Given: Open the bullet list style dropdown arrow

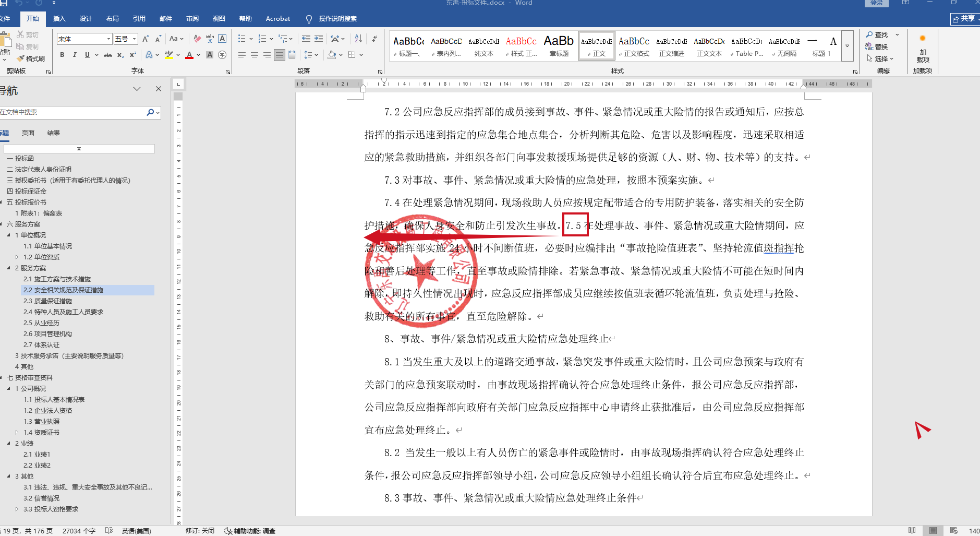Looking at the screenshot, I should click(x=251, y=39).
